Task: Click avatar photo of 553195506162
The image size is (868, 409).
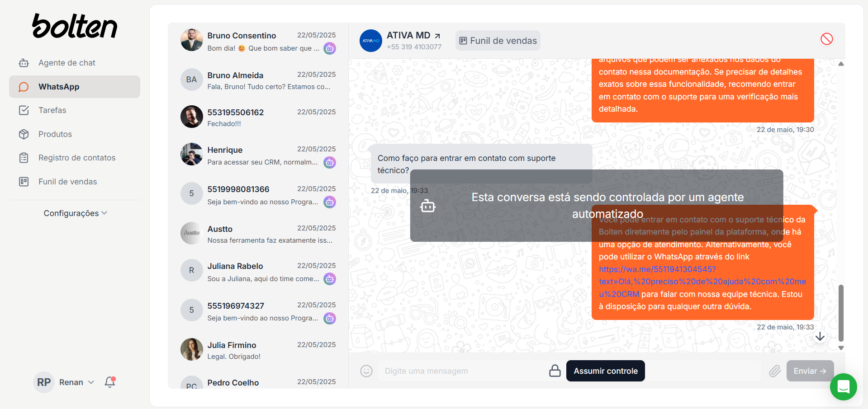Action: 191,117
